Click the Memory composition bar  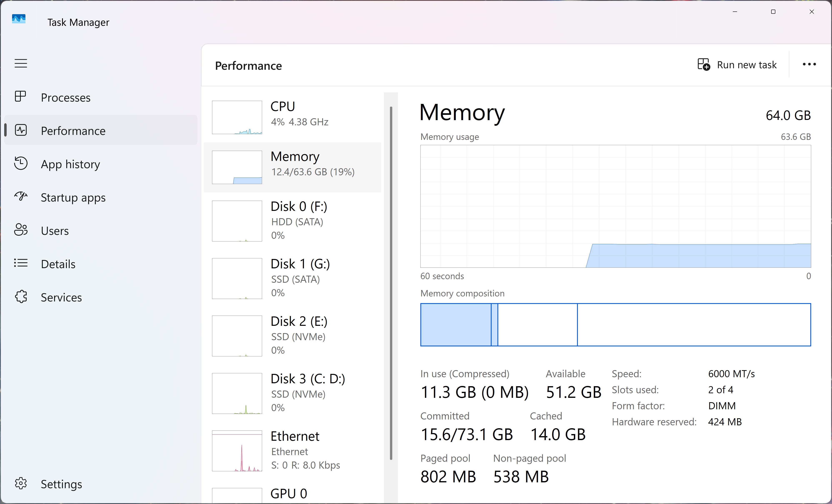tap(615, 325)
